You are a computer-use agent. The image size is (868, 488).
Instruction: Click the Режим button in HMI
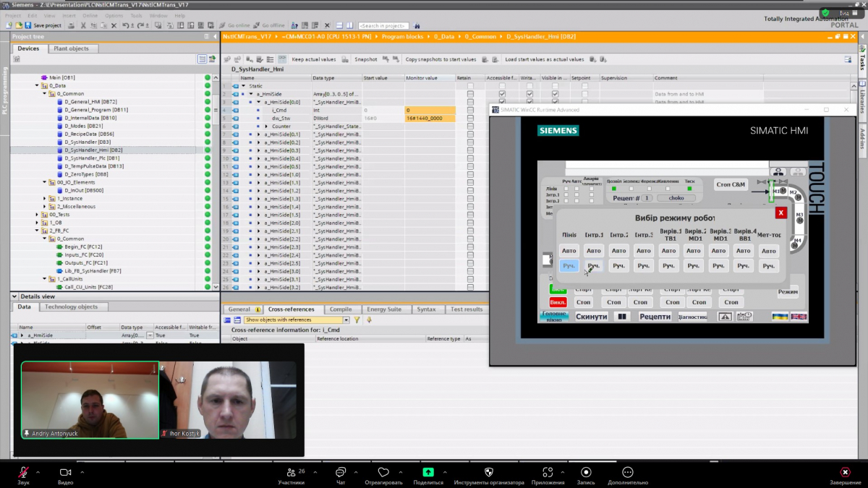788,292
